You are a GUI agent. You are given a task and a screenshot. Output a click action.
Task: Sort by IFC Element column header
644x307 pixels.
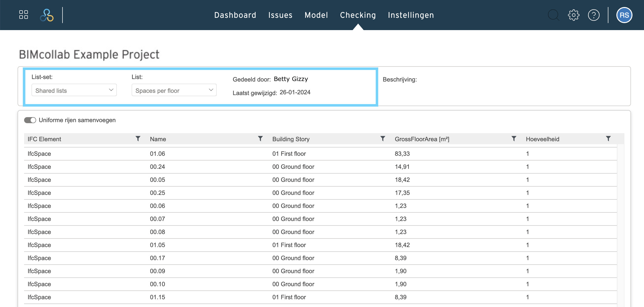(x=44, y=139)
